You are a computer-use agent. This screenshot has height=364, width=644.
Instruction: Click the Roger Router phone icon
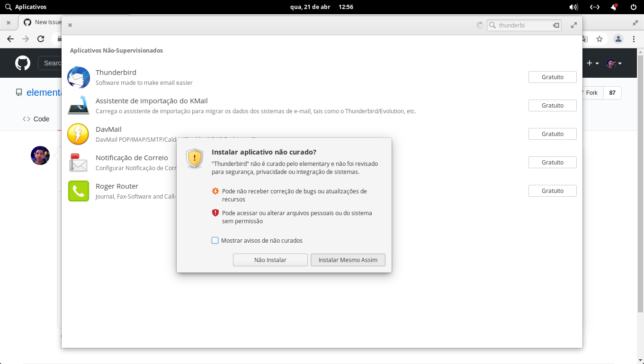(x=79, y=191)
